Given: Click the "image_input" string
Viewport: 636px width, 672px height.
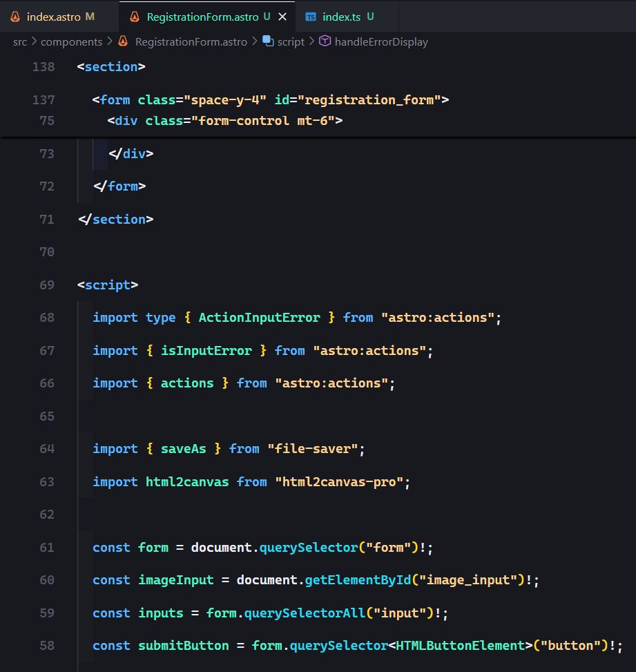Looking at the screenshot, I should coord(468,580).
